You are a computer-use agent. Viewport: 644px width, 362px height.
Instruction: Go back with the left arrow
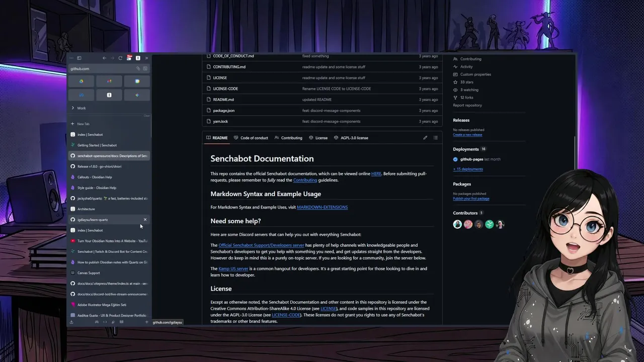coord(104,58)
